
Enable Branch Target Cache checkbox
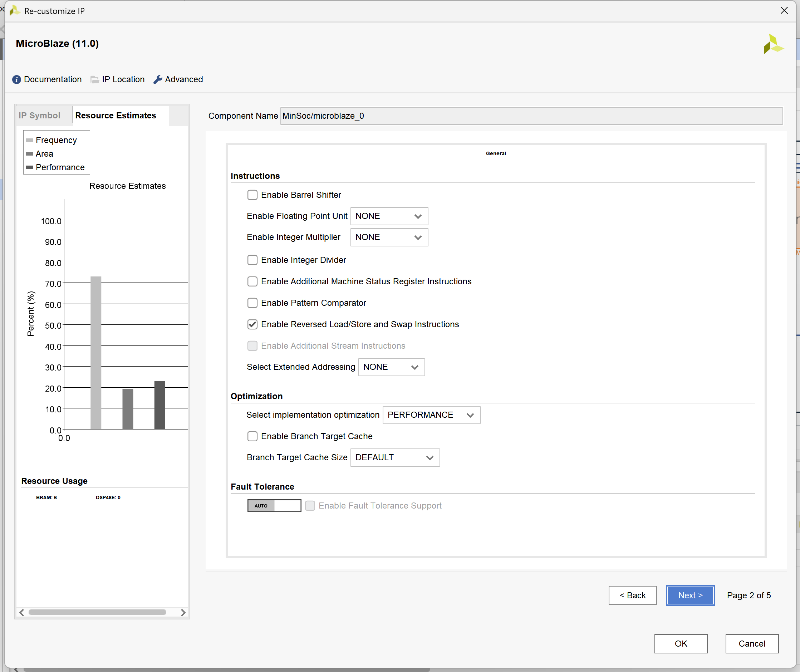[x=252, y=437]
